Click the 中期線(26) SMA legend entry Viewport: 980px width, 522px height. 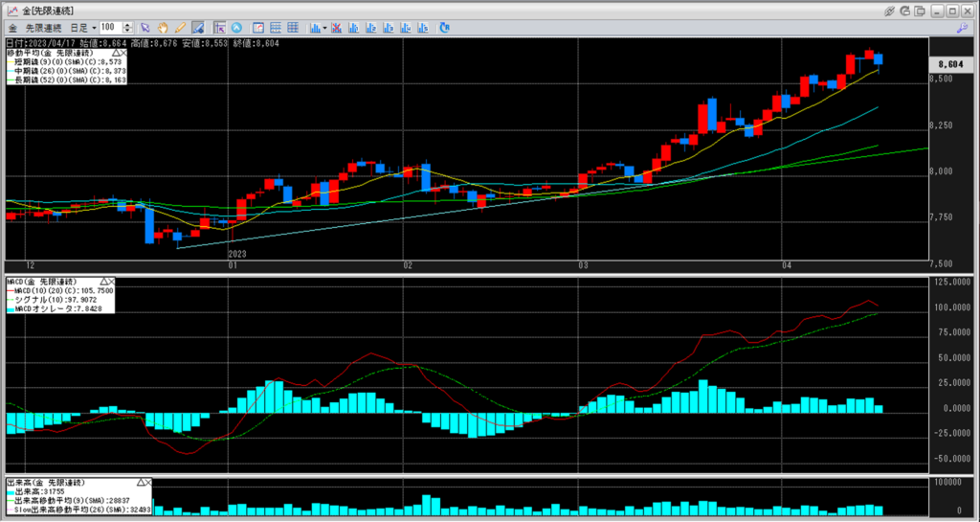66,71
